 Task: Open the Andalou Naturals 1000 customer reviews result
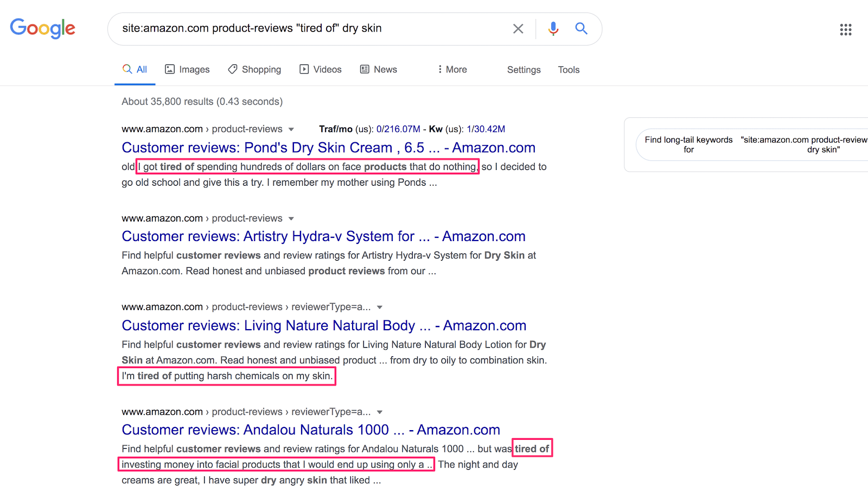click(311, 430)
